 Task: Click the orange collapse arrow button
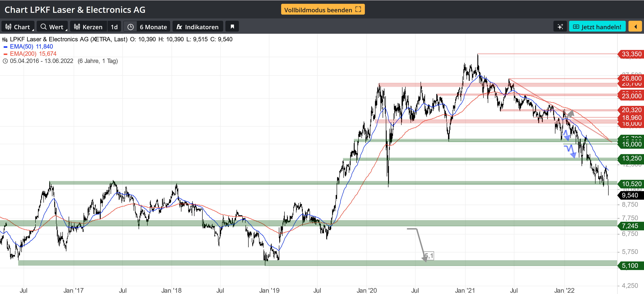pos(635,27)
